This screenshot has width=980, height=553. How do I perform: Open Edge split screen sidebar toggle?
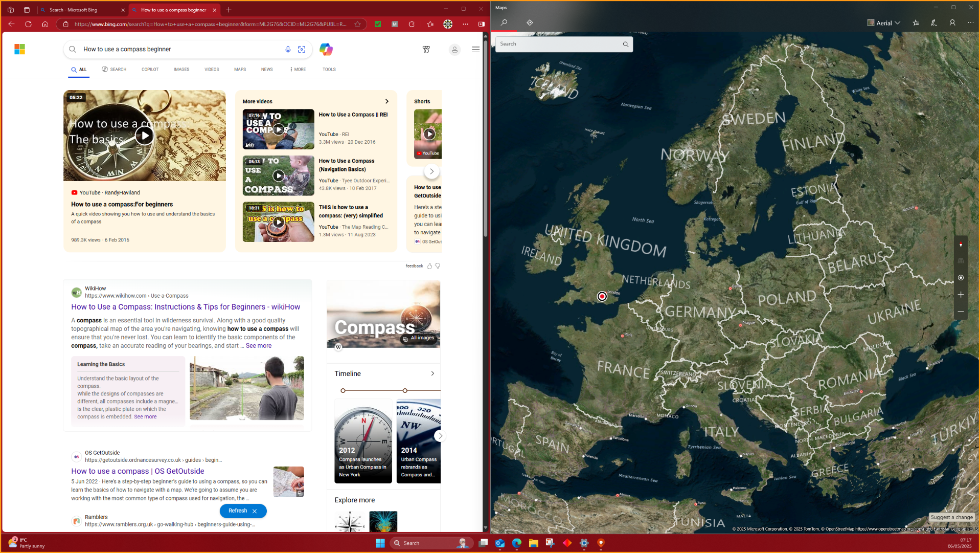(x=481, y=24)
